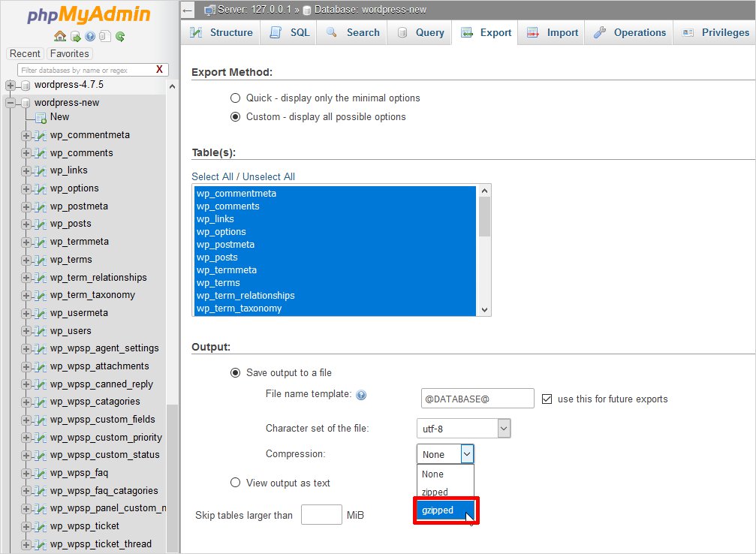
Task: Click the back arrow collapse icon in header
Action: 188,10
